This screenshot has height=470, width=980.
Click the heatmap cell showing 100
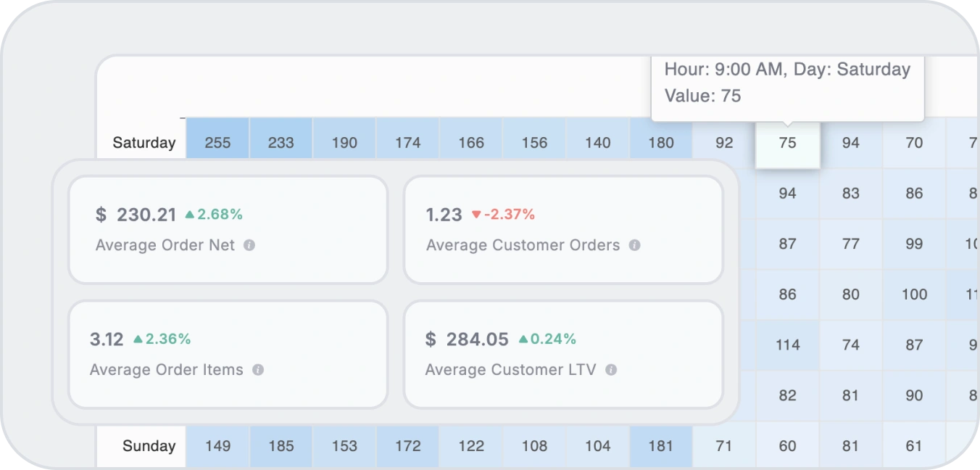click(x=914, y=294)
